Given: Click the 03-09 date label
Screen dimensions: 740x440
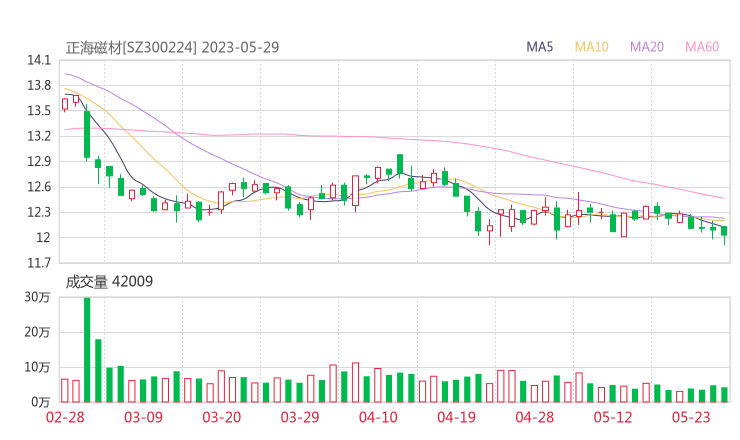Looking at the screenshot, I should tap(143, 417).
